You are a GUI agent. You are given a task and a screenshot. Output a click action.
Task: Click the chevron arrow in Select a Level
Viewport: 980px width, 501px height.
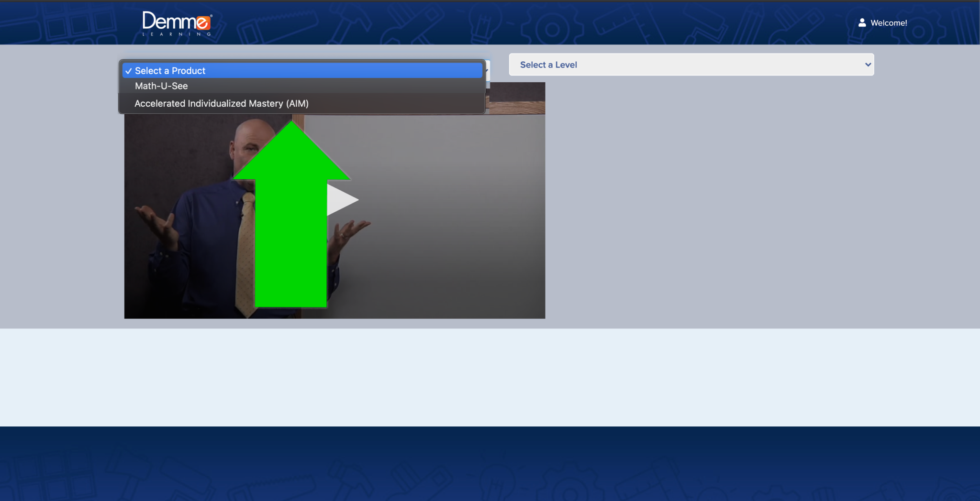(x=868, y=65)
